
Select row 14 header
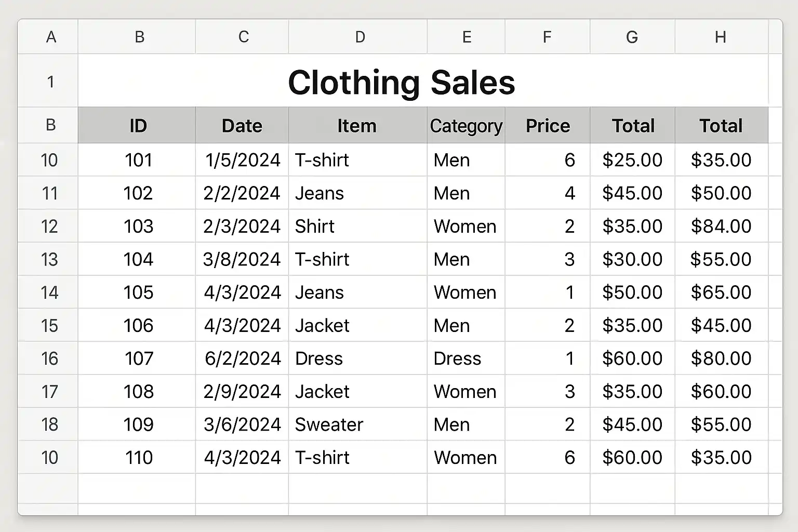coord(49,292)
